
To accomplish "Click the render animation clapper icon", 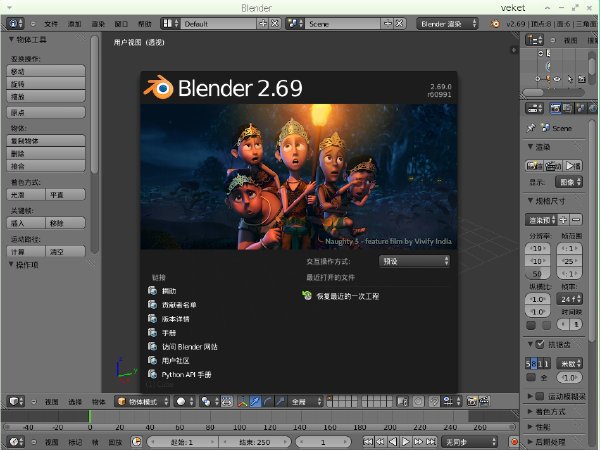I will (x=553, y=166).
